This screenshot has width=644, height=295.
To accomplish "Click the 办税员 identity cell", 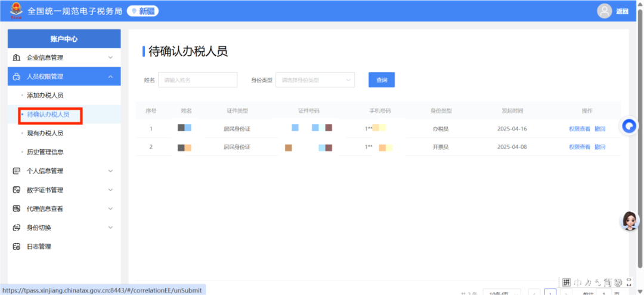I will tap(441, 129).
